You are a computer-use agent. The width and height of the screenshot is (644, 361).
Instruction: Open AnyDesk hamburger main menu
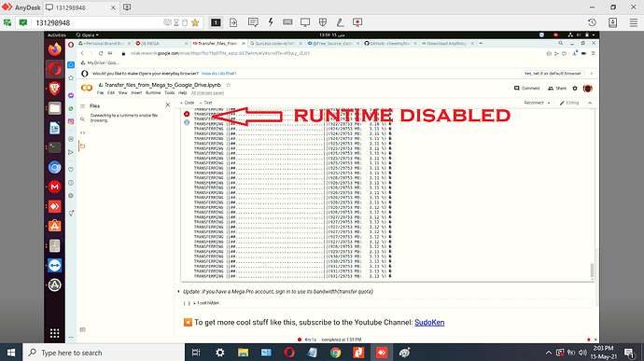[634, 22]
